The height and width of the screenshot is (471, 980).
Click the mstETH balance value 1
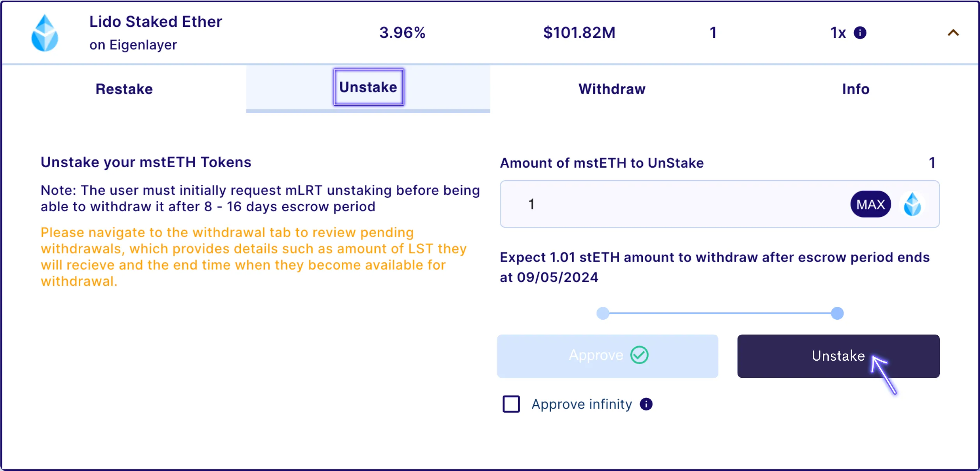point(932,163)
